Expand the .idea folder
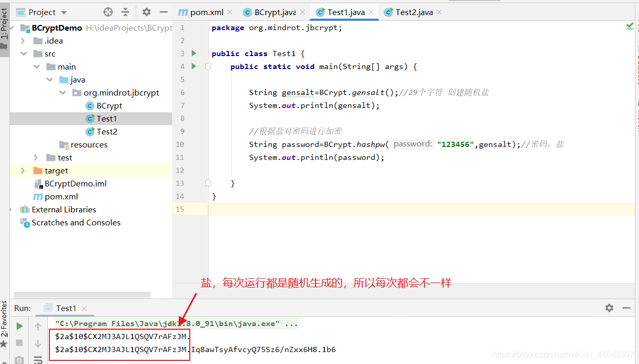The width and height of the screenshot is (639, 364). (x=23, y=41)
